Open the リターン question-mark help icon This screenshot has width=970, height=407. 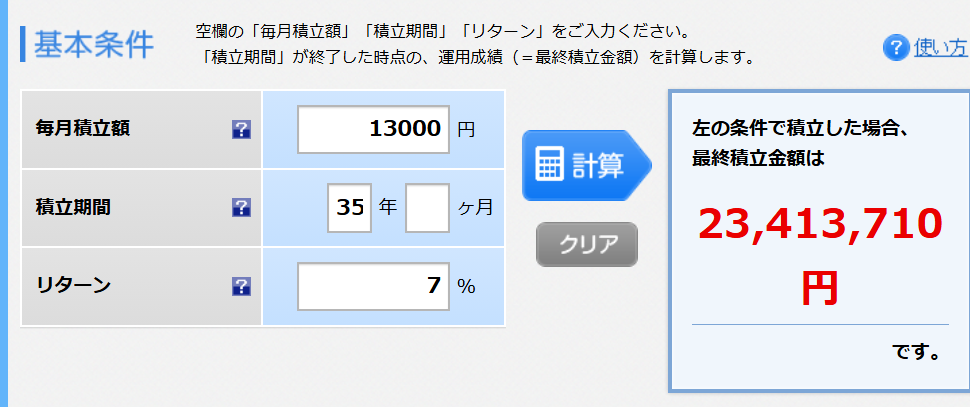pyautogui.click(x=241, y=286)
